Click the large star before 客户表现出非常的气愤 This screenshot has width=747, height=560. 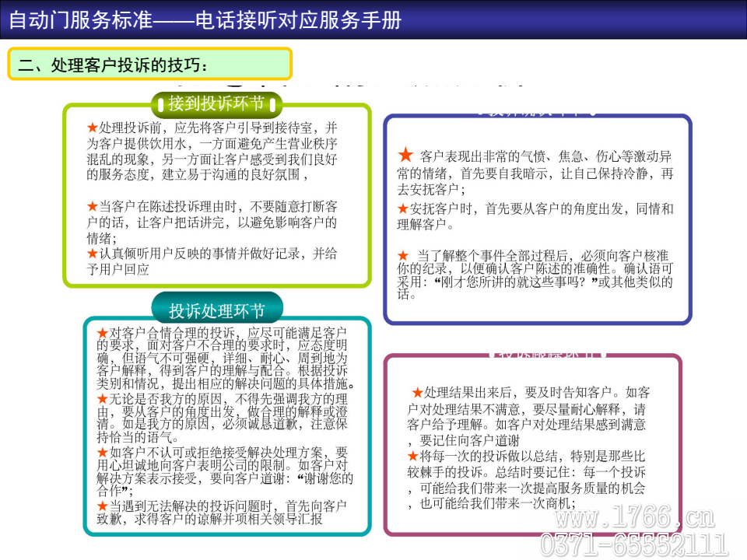405,156
